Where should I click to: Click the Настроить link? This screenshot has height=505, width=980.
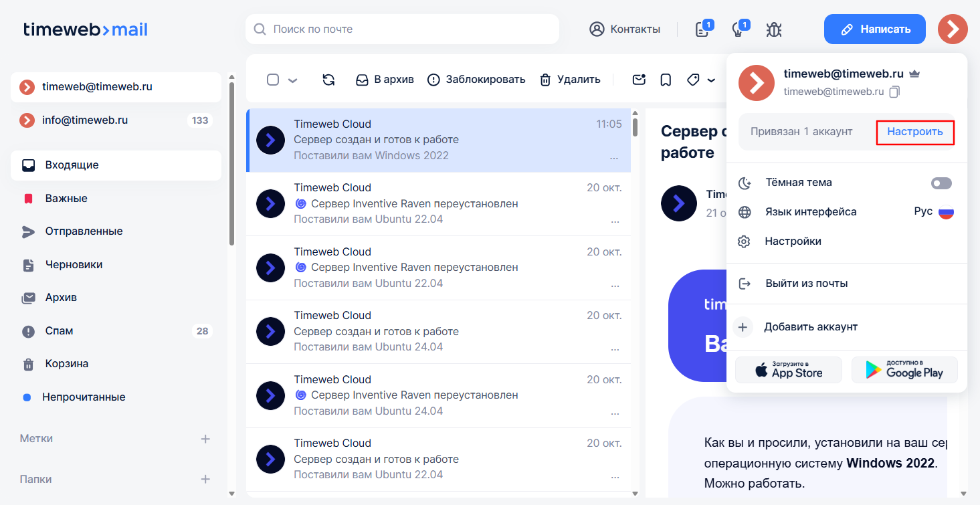tap(914, 132)
